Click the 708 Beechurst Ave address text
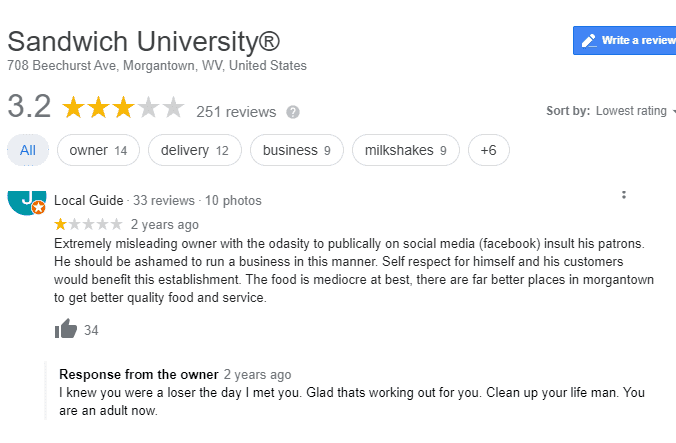Screen dimensions: 676x443 tap(157, 66)
